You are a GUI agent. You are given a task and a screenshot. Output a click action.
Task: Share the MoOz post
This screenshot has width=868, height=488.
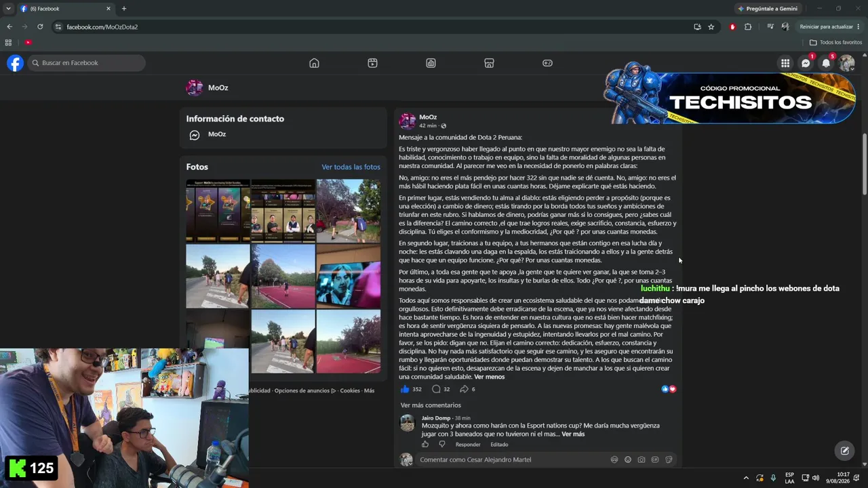pyautogui.click(x=465, y=389)
